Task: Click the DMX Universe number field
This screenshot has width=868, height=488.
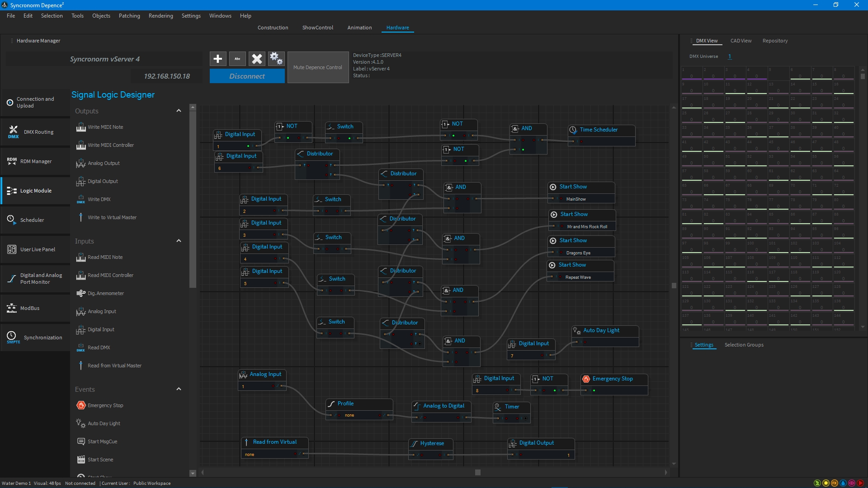Action: tap(730, 56)
